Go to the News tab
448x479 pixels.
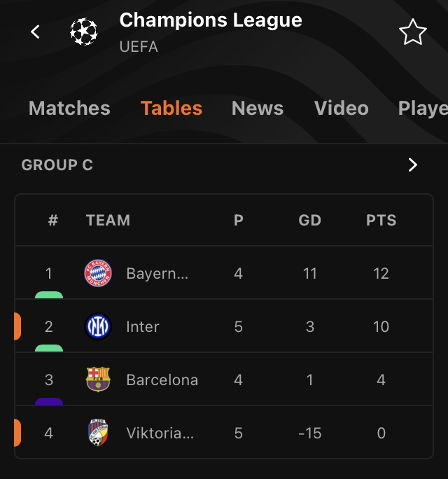click(x=258, y=108)
